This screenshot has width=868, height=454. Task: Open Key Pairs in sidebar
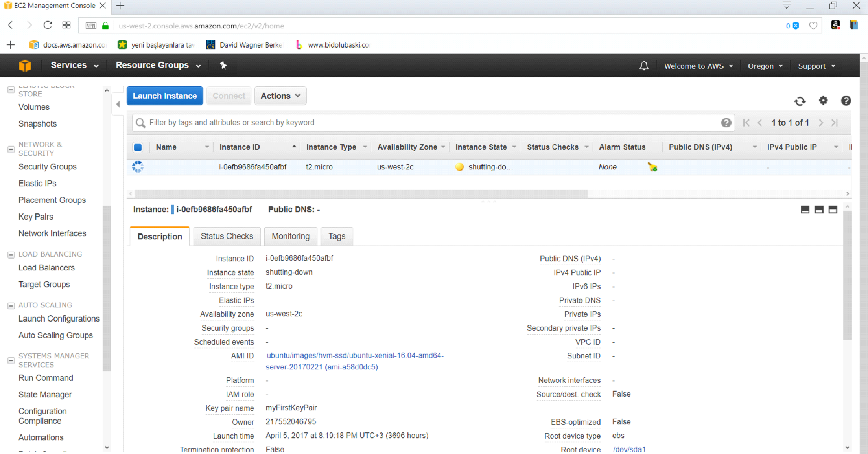(36, 217)
